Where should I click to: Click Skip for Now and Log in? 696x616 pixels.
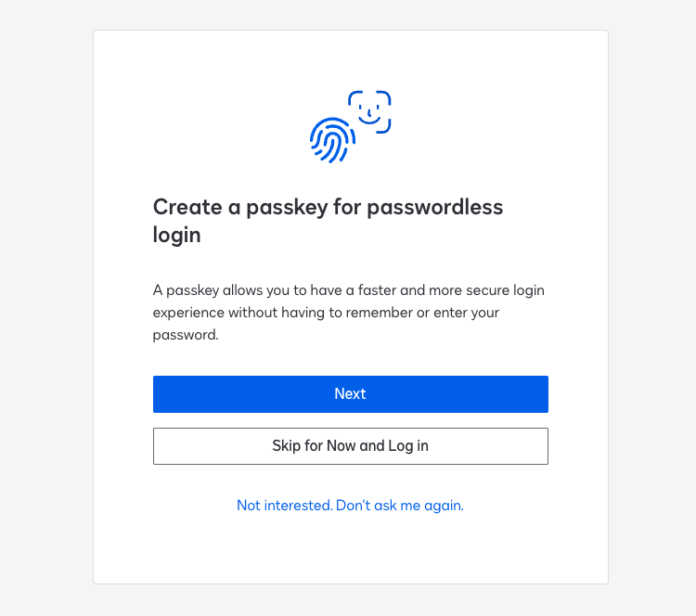click(351, 446)
